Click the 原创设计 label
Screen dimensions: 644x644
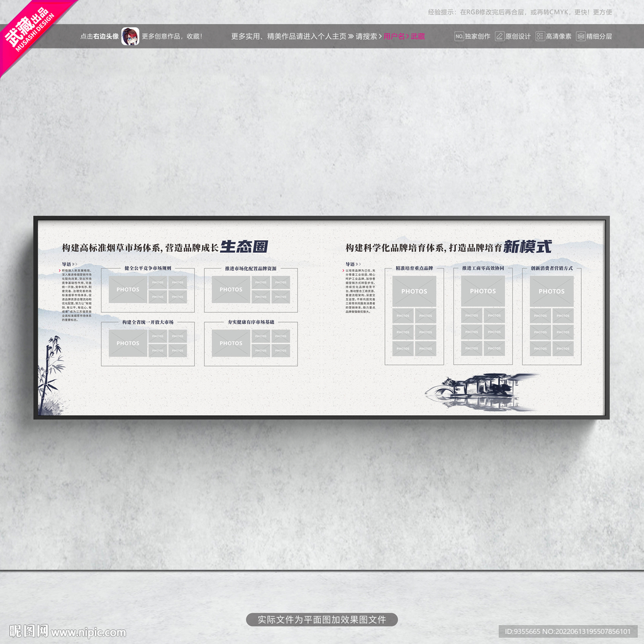pos(518,36)
